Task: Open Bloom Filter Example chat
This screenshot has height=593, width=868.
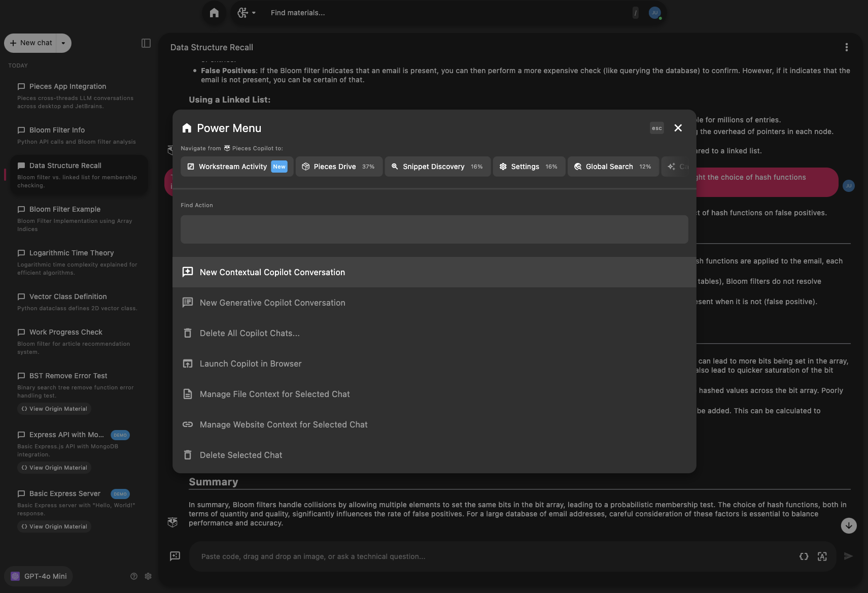Action: pos(79,218)
